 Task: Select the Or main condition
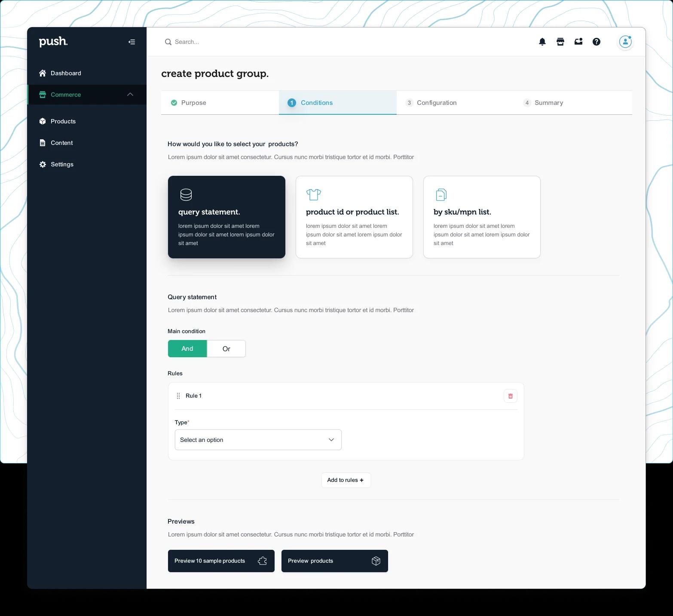226,349
